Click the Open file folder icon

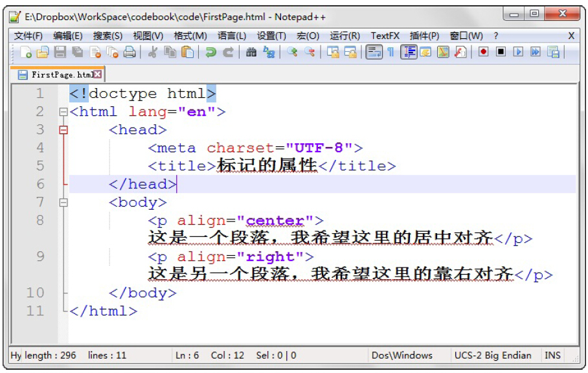click(43, 52)
